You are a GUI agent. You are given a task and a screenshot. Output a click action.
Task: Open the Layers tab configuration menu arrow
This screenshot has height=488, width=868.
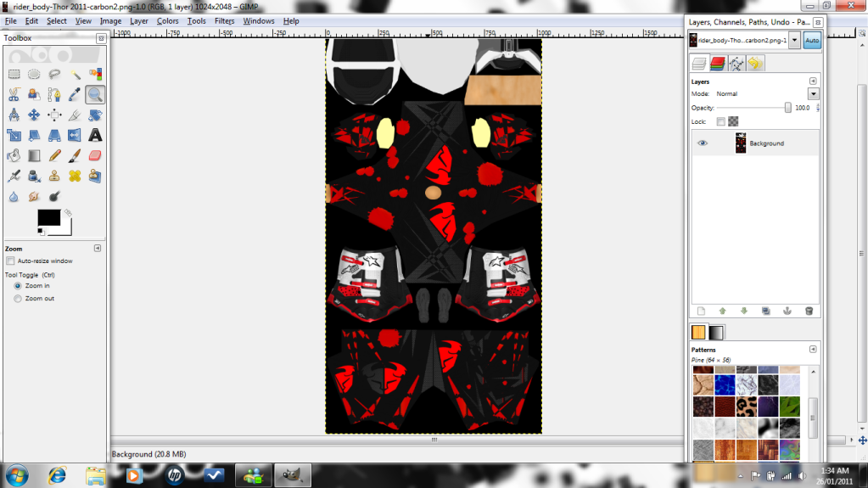pyautogui.click(x=813, y=81)
